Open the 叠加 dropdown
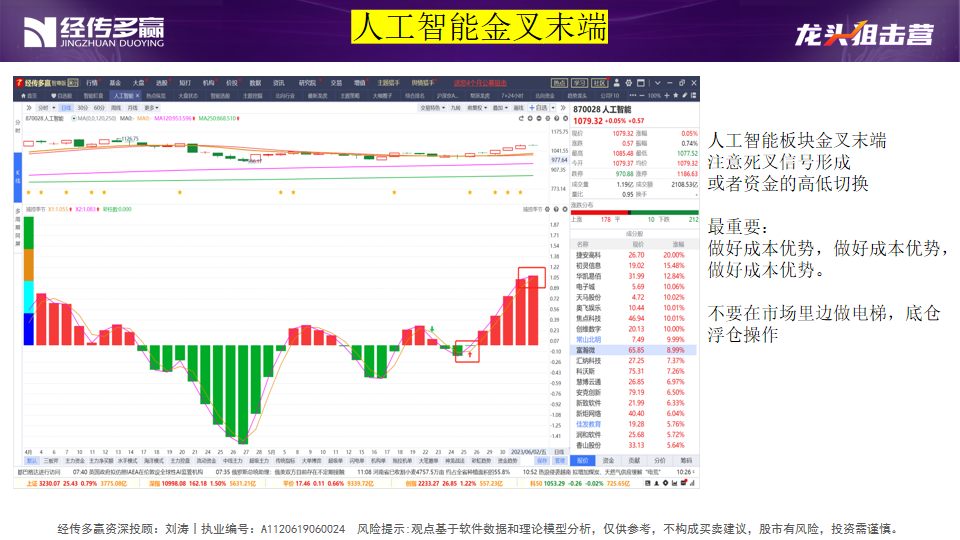 coord(500,108)
